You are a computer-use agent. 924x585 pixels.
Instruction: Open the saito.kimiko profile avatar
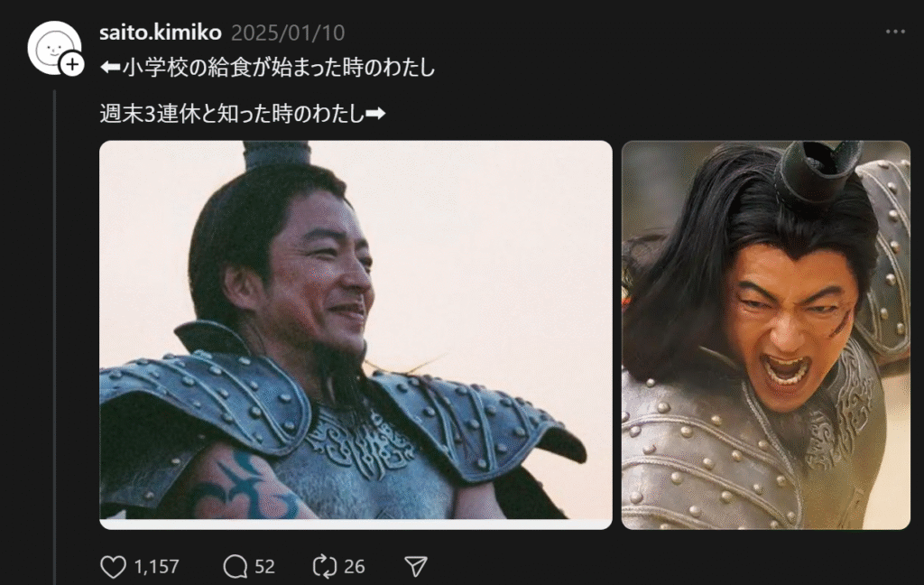pos(53,47)
